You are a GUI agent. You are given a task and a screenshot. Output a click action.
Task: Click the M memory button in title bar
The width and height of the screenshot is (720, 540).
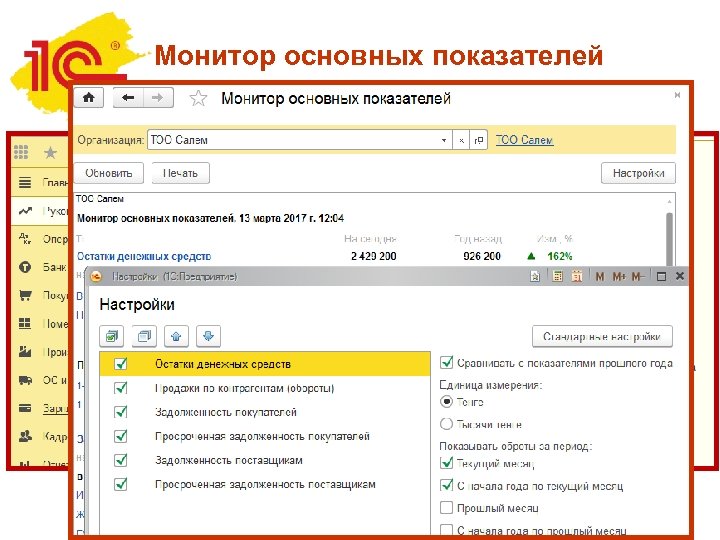[x=600, y=276]
